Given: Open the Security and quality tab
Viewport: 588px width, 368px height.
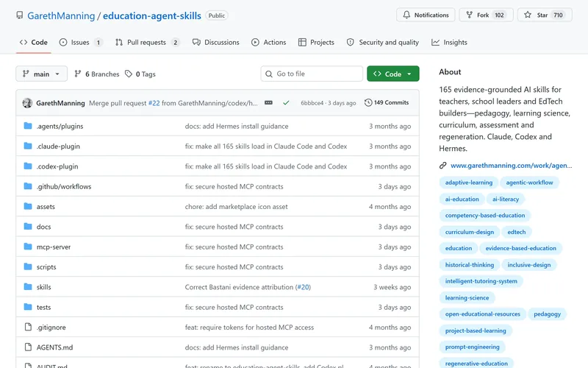Looking at the screenshot, I should pos(383,43).
